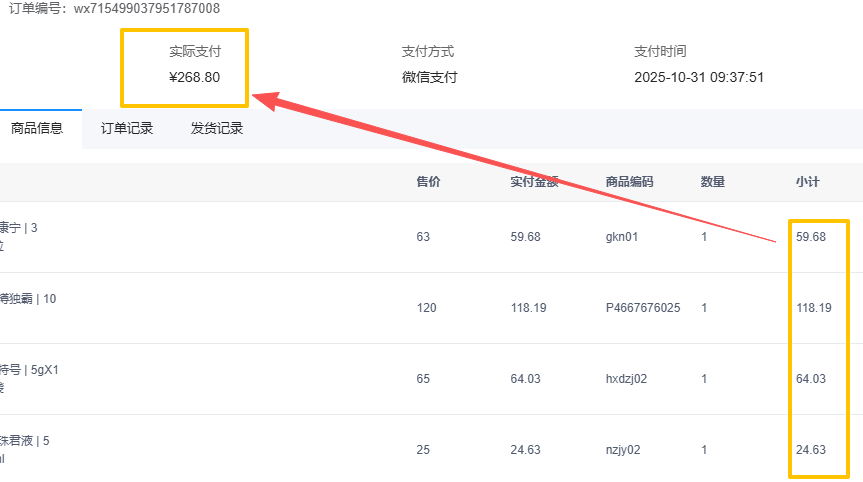The image size is (863, 482).
Task: Click the 商品编码 column header
Action: (629, 182)
